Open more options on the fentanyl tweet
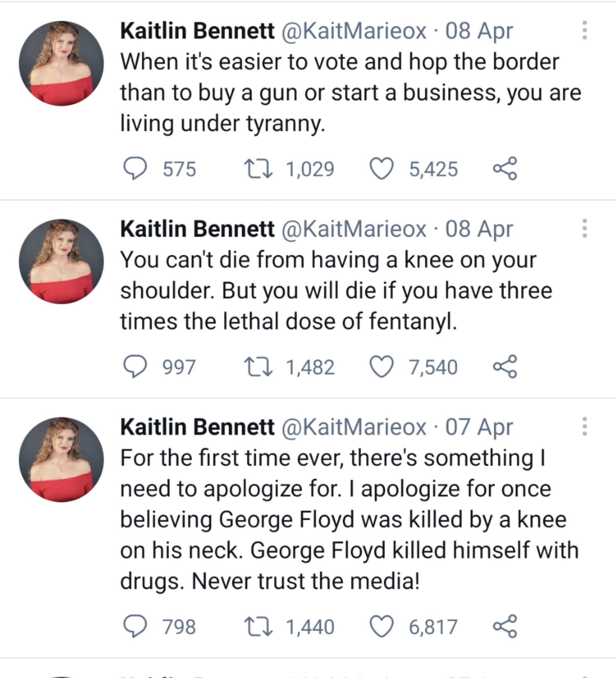The height and width of the screenshot is (678, 616). (585, 228)
